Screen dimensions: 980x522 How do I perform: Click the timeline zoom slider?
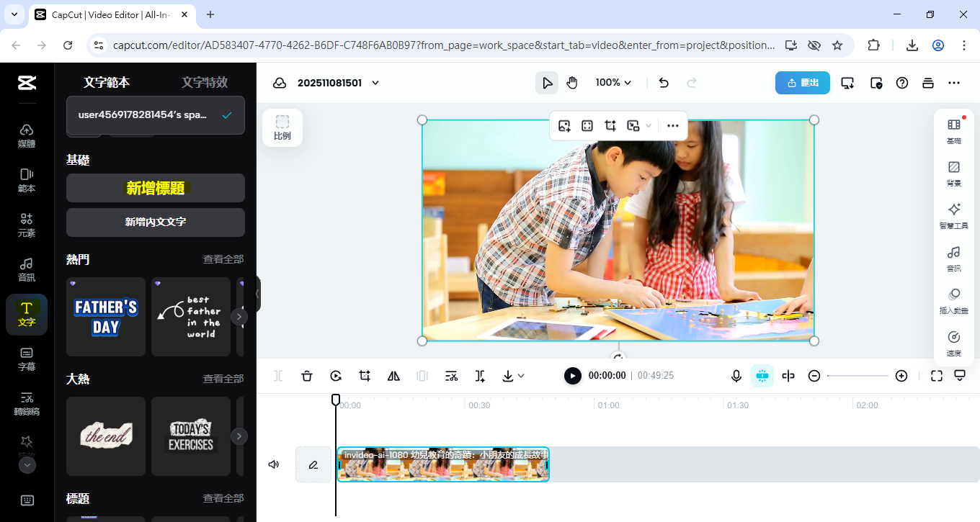(857, 376)
